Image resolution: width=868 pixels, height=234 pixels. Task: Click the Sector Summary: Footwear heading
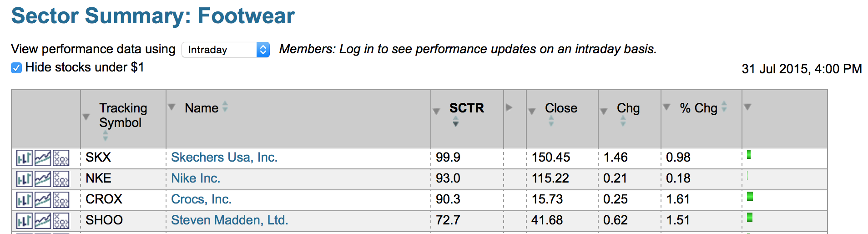pos(153,16)
